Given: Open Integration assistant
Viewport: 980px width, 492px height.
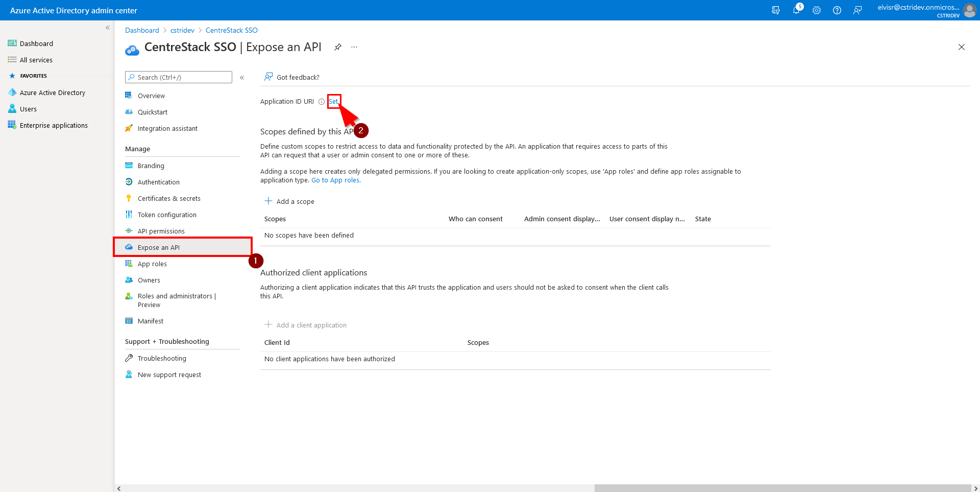Looking at the screenshot, I should click(x=167, y=128).
